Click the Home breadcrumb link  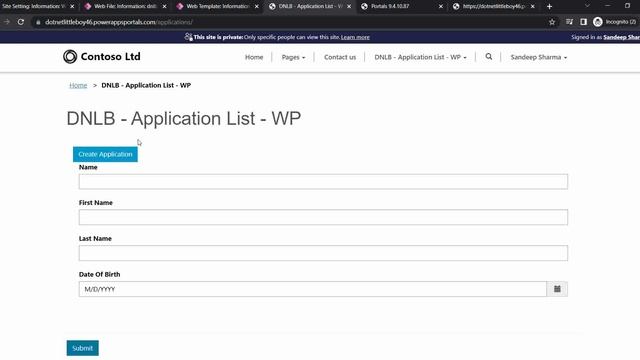click(78, 85)
